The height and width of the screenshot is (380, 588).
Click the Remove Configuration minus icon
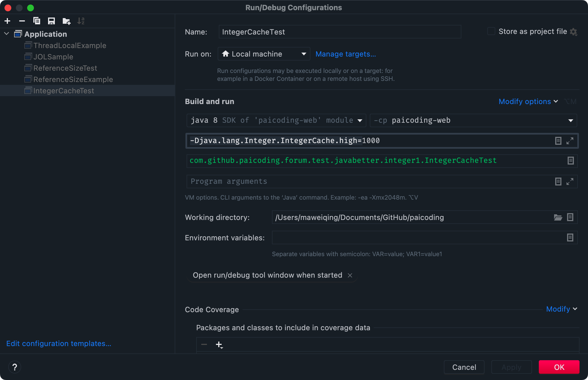coord(22,21)
